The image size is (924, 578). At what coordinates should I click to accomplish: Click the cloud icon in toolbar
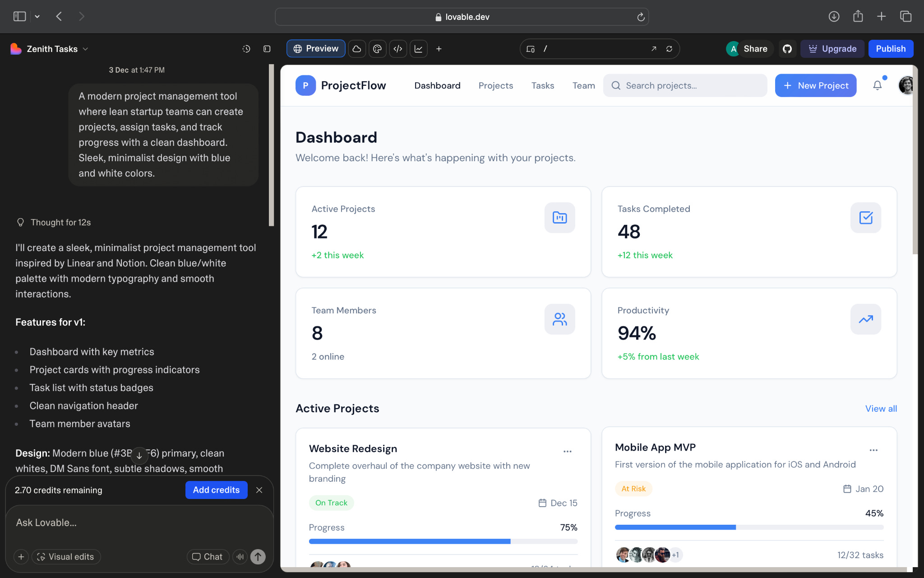(x=356, y=49)
